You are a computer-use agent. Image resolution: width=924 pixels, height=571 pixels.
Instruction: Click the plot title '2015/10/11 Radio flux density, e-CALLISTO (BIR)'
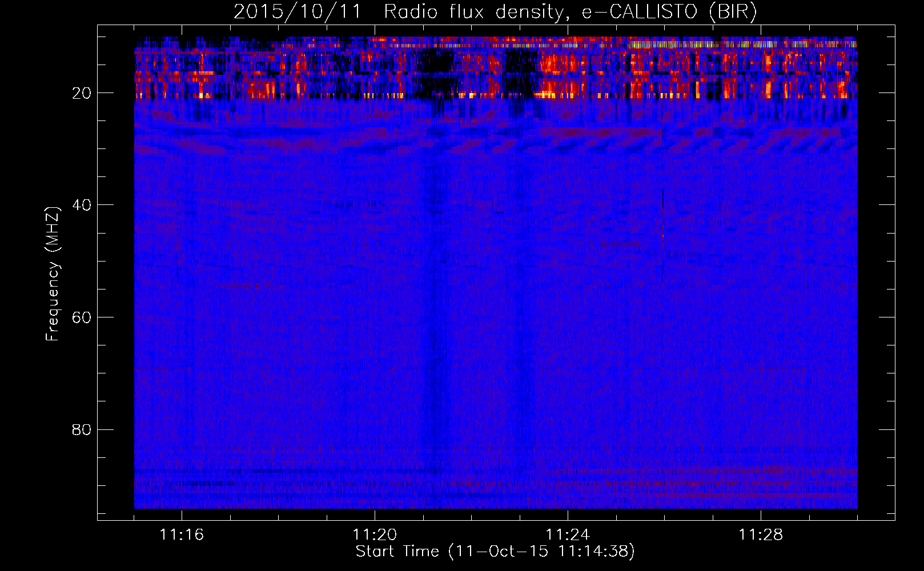tap(495, 12)
